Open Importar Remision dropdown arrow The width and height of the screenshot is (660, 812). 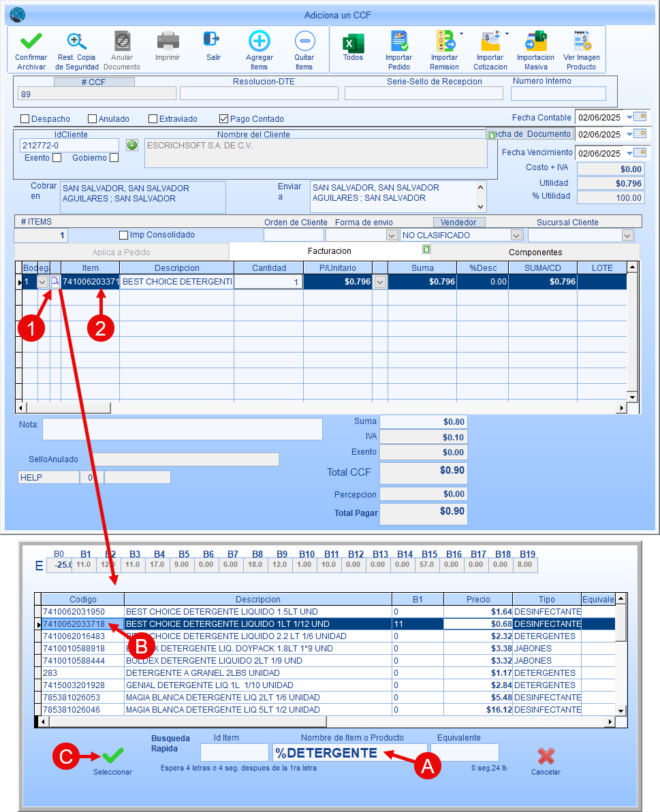[461, 33]
